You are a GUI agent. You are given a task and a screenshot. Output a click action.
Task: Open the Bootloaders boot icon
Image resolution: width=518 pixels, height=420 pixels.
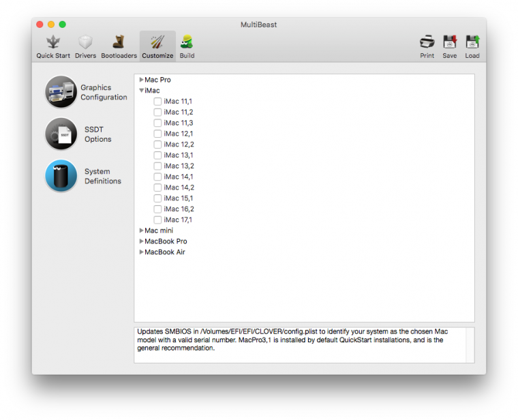click(119, 42)
